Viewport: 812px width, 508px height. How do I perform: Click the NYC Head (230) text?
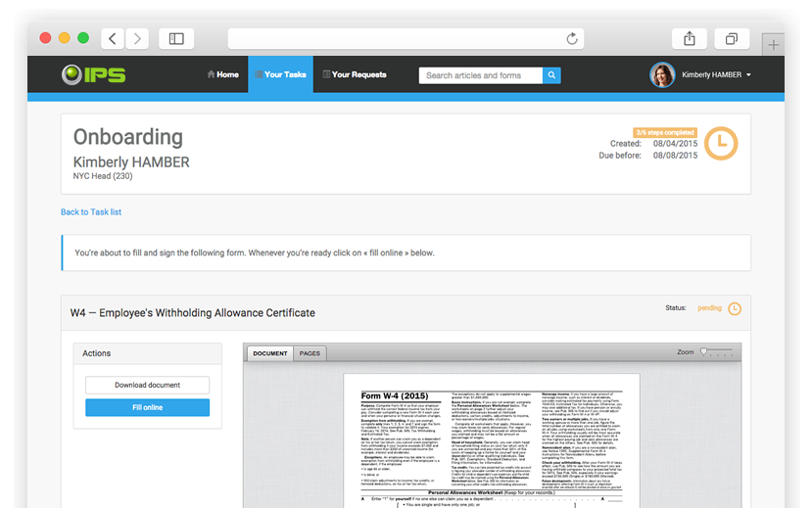(x=103, y=176)
